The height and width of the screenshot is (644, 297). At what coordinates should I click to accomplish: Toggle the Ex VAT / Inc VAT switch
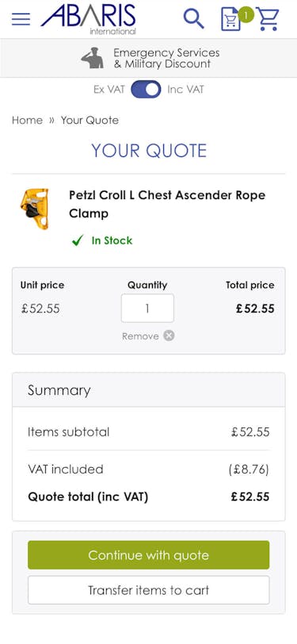146,90
